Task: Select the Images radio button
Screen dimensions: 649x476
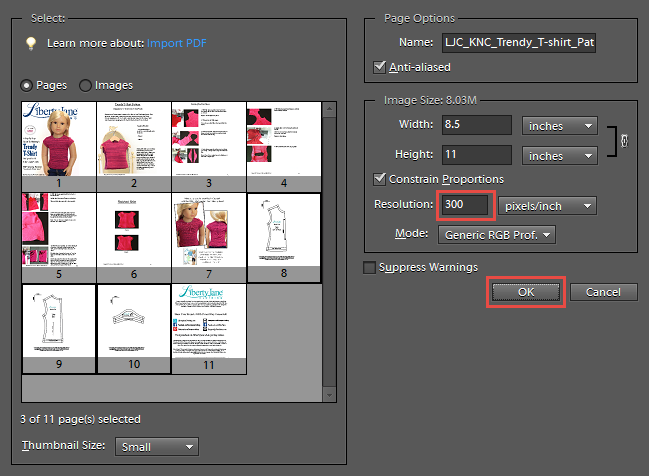Action: click(85, 85)
